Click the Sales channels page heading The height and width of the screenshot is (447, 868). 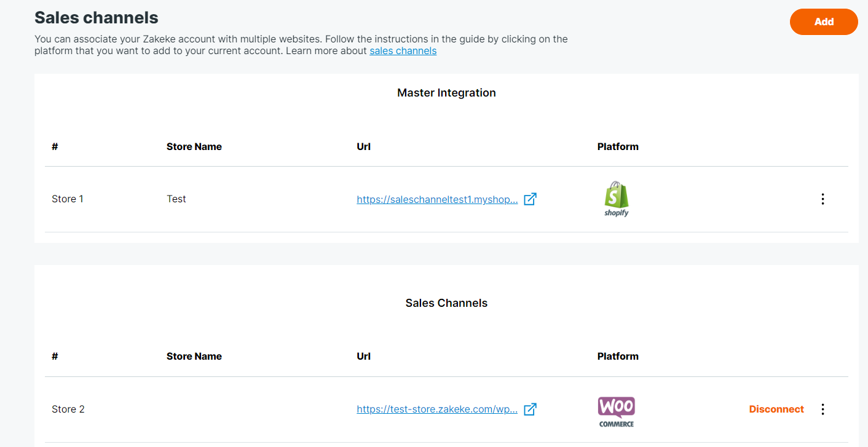click(x=97, y=18)
